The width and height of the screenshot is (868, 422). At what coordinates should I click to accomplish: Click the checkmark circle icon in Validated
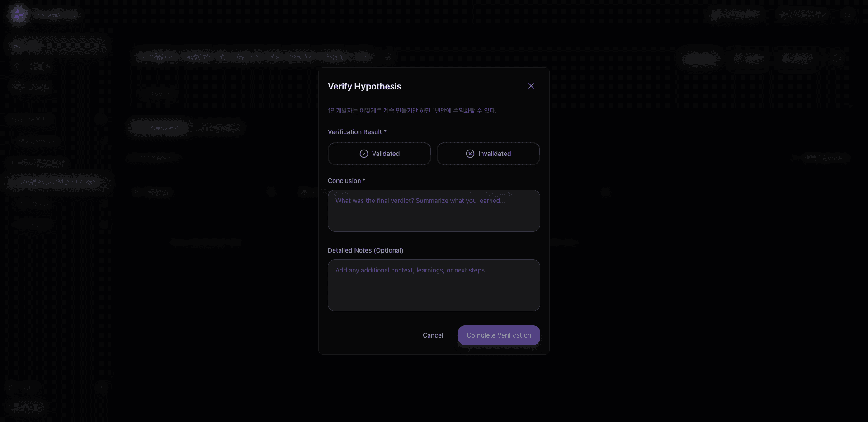[x=364, y=154]
